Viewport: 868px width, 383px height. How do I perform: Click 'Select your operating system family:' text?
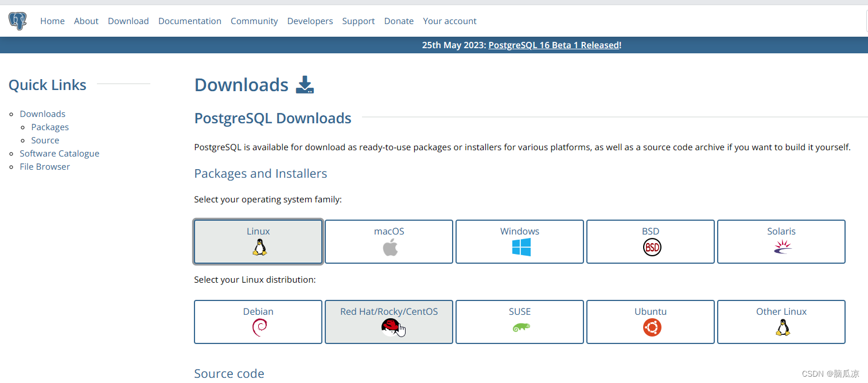click(x=268, y=200)
